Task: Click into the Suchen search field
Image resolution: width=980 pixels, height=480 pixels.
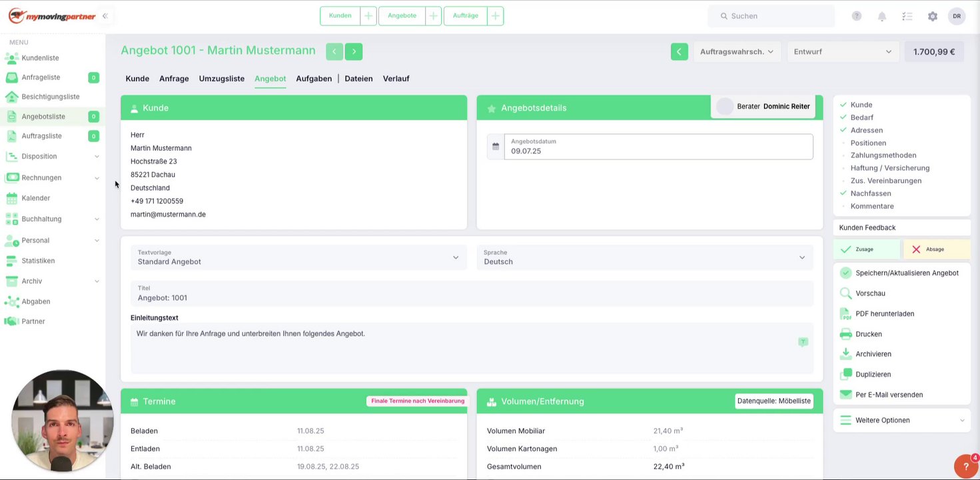Action: click(771, 16)
